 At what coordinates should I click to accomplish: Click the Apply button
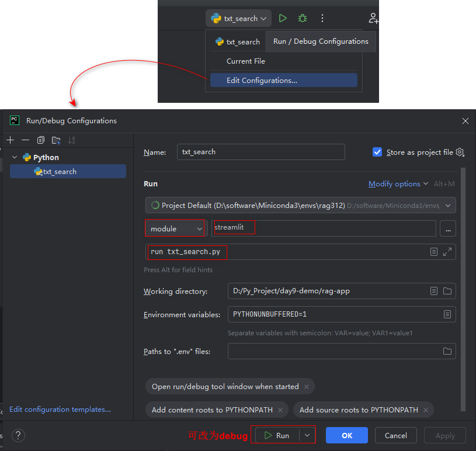[444, 435]
